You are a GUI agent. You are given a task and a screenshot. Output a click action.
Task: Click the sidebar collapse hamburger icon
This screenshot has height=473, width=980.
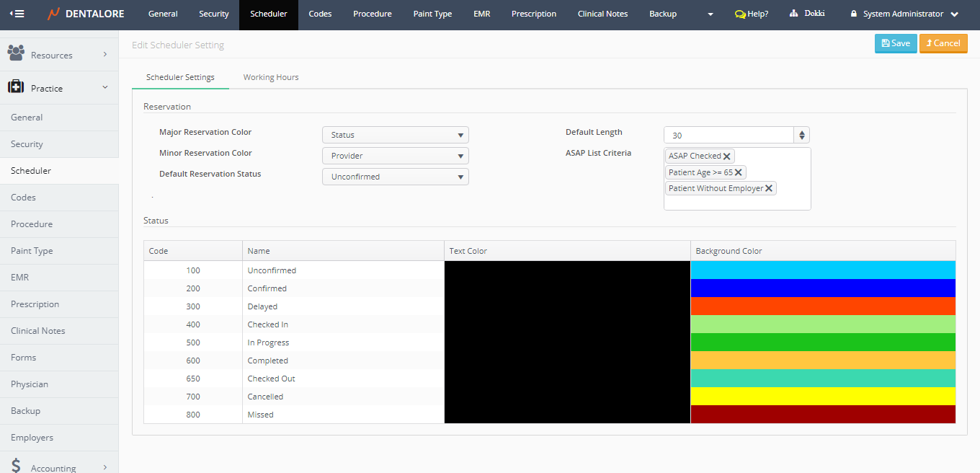(17, 14)
